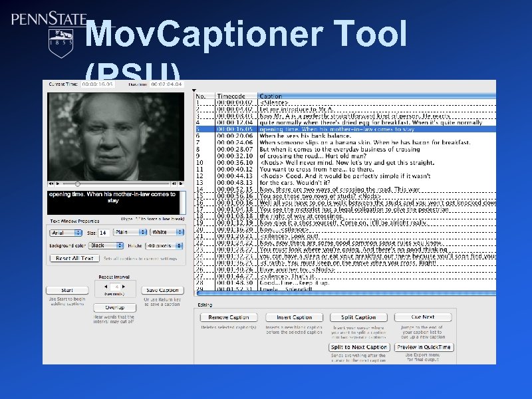Click the Preview in QuickTime button
532x399 pixels.
(424, 347)
